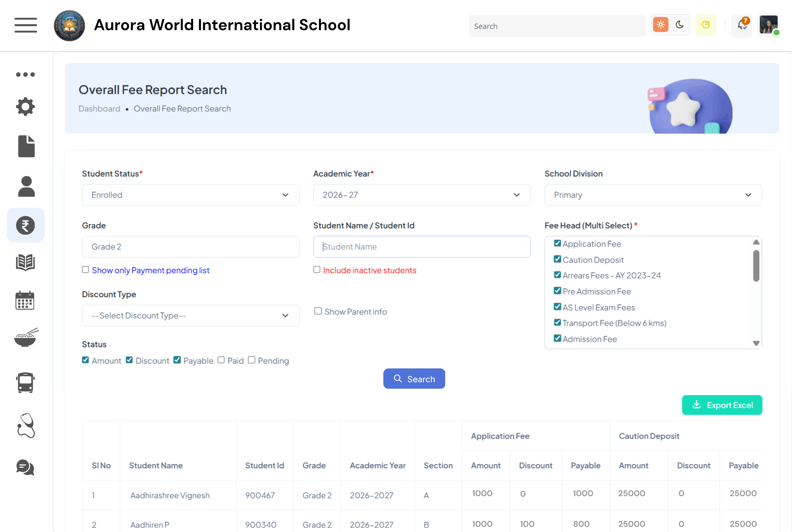Expand the Student Status dropdown
This screenshot has width=792, height=532.
(x=191, y=195)
